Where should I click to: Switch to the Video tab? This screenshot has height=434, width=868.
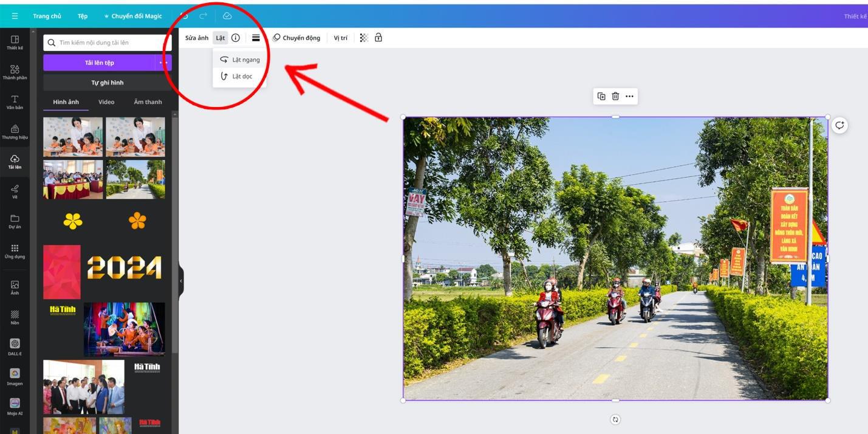coord(106,102)
